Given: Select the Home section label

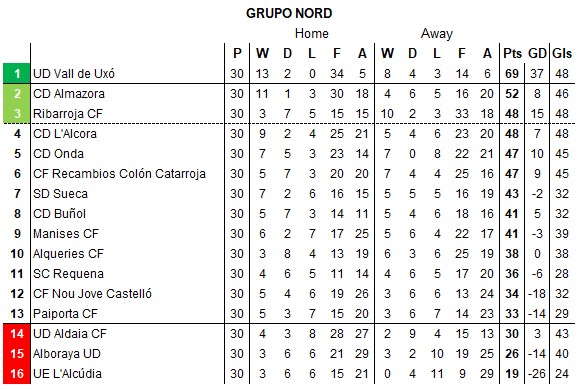Looking at the screenshot, I should [x=312, y=34].
